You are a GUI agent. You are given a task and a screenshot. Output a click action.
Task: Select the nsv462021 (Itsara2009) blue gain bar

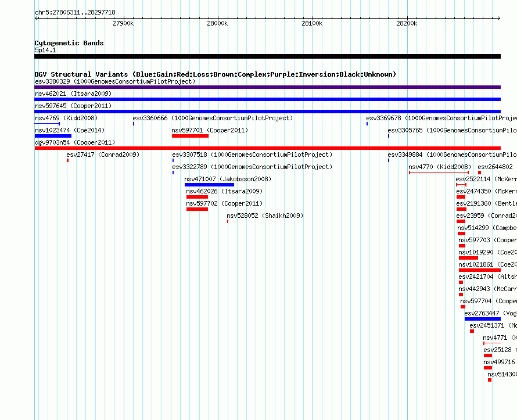[x=267, y=99]
